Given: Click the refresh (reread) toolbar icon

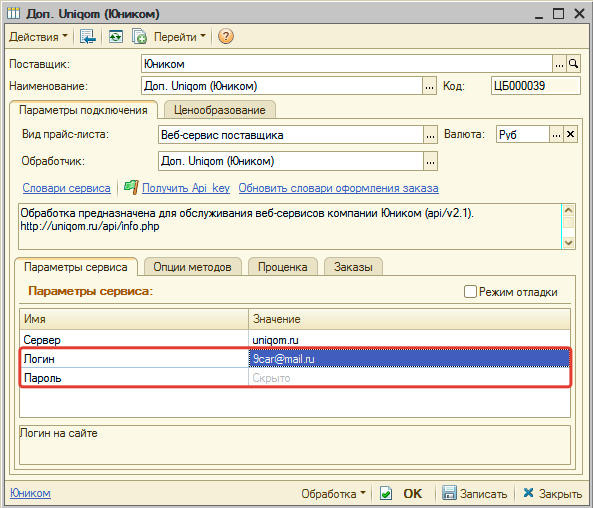Looking at the screenshot, I should coord(116,37).
